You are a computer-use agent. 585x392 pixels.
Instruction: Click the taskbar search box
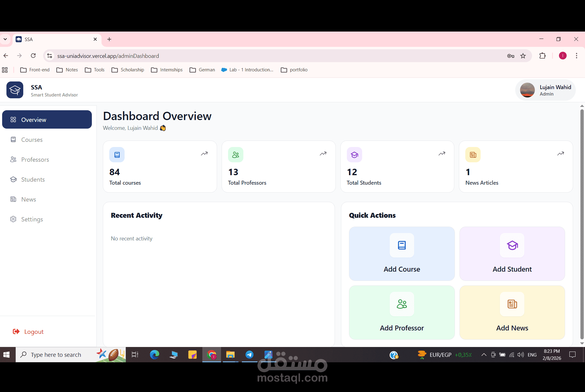coord(70,355)
